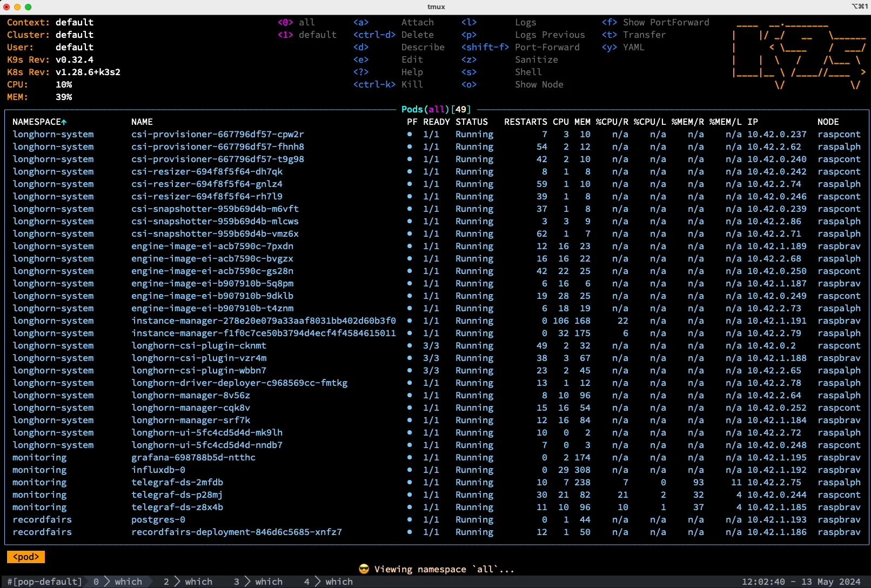Select the <0> all namespace shortcut
This screenshot has width=871, height=588.
[296, 22]
